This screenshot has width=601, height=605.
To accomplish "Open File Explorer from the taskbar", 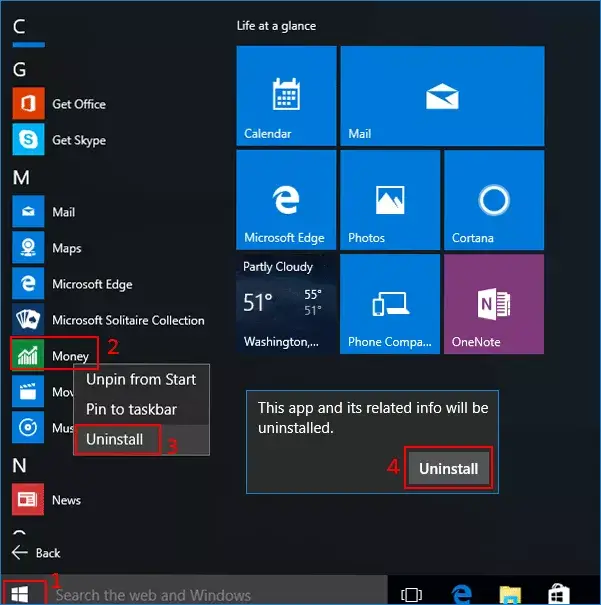I will tap(510, 595).
